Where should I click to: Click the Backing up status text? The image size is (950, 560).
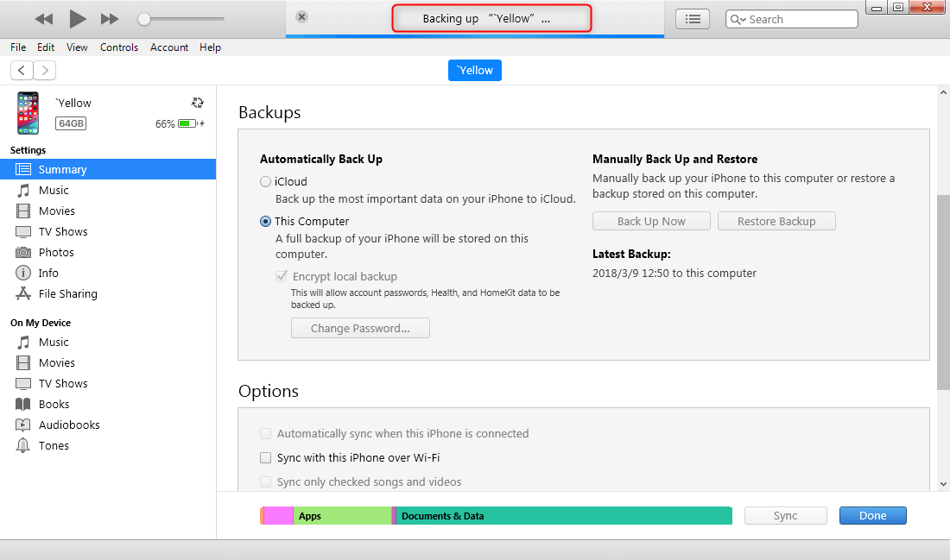(x=486, y=19)
